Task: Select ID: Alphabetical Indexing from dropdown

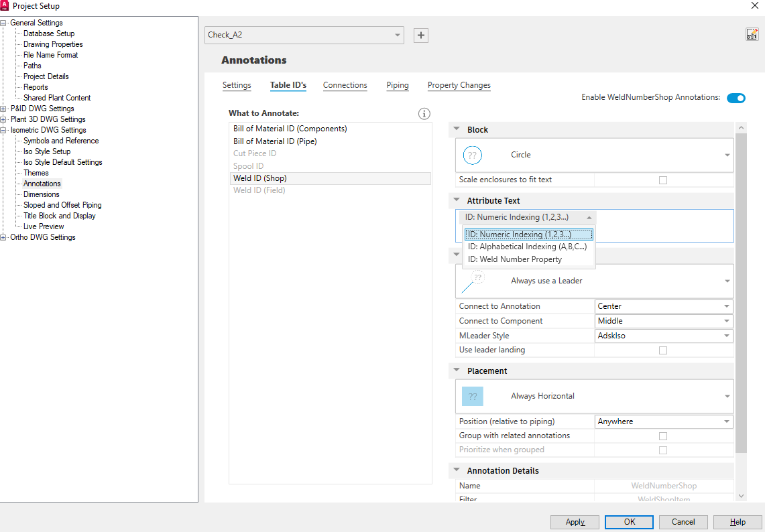Action: pos(527,247)
